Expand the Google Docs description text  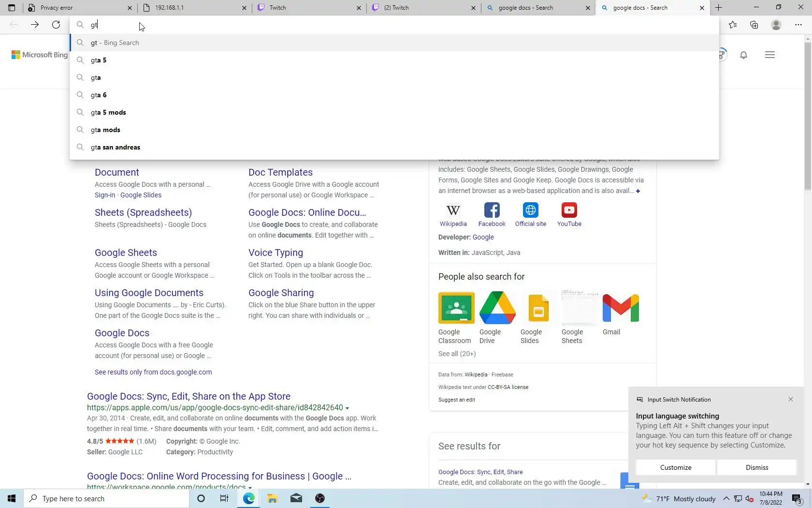pos(638,191)
